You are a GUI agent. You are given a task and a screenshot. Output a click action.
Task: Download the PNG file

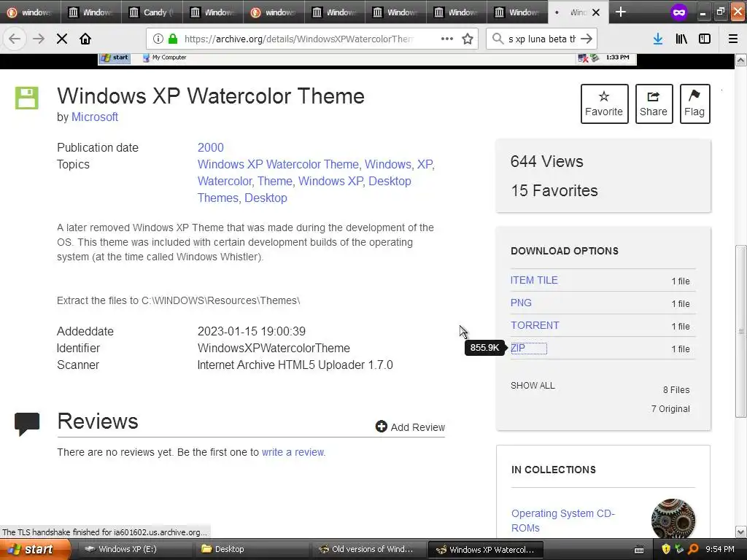pos(521,303)
